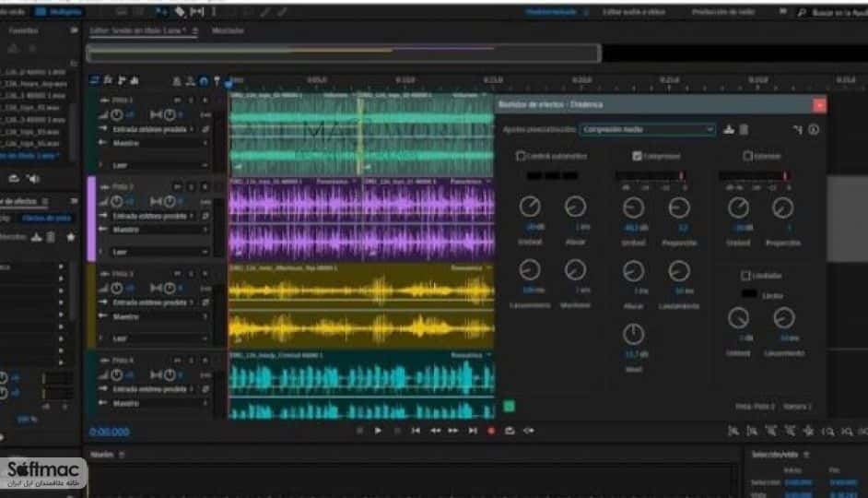Arm Pista 4 for recording
This screenshot has height=498, width=868.
(x=205, y=361)
